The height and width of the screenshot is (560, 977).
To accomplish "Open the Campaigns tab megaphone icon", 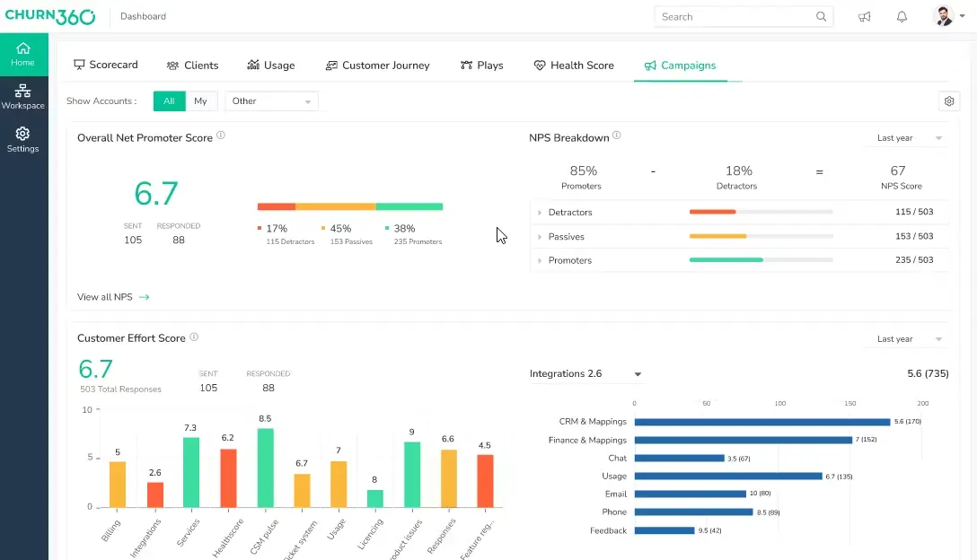I will (x=649, y=65).
